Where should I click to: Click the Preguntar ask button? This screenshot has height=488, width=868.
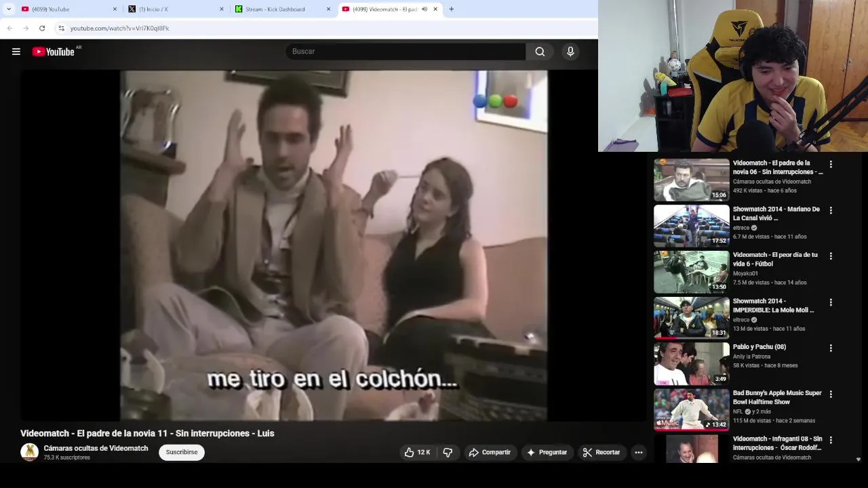(547, 452)
